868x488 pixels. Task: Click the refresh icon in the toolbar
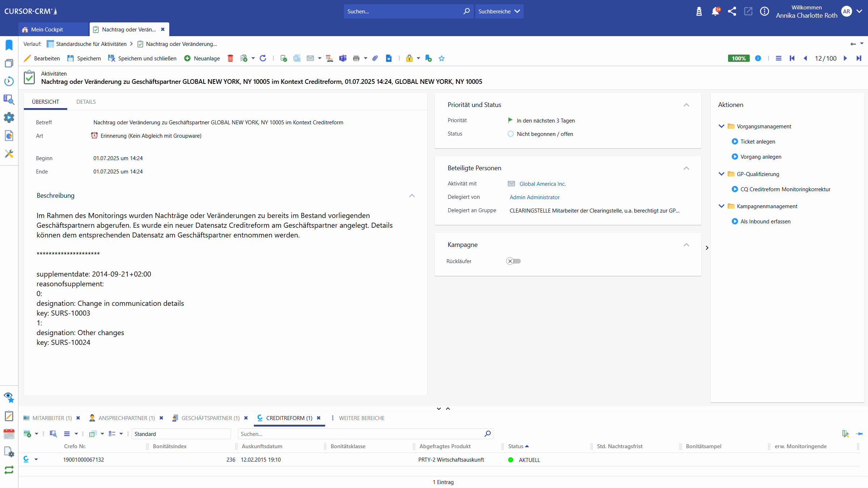coord(263,58)
